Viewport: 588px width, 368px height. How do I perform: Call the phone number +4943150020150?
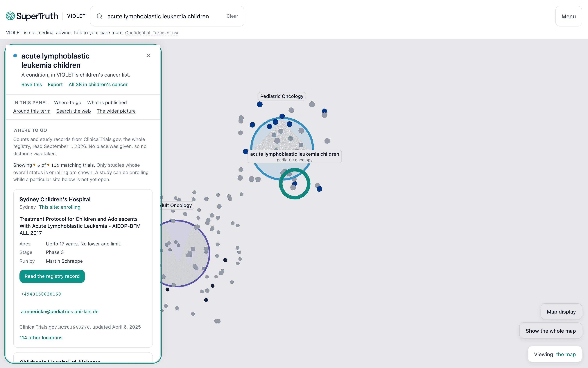click(41, 294)
